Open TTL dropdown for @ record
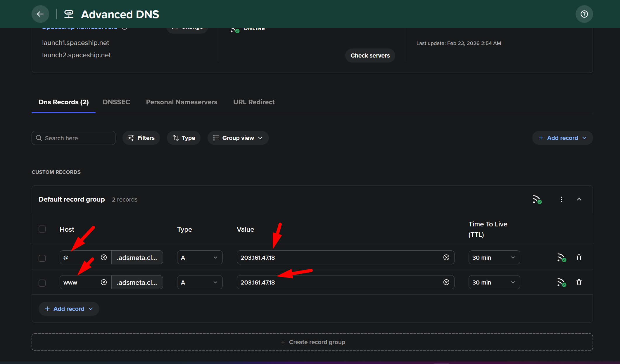 pos(494,258)
